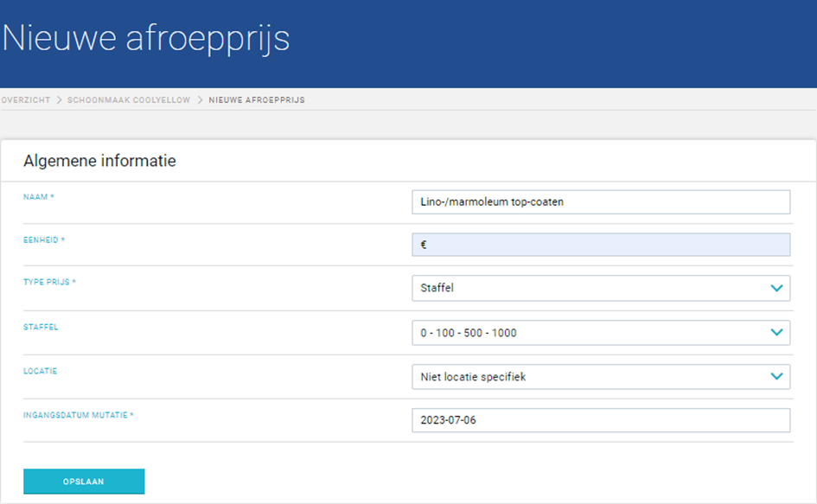Screen dimensions: 817x504
Task: Click the Type prijs dropdown chevron arrow
Action: coord(776,288)
